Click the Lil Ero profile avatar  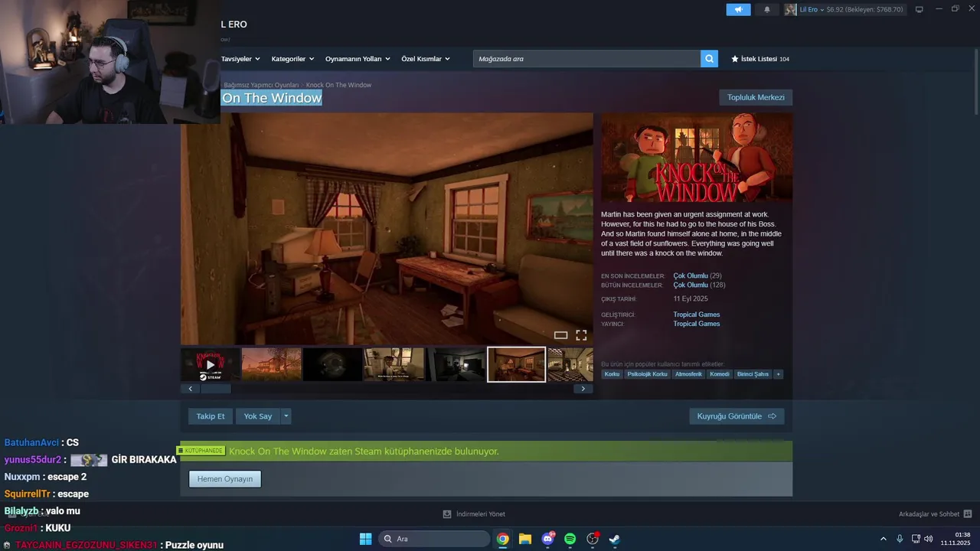pyautogui.click(x=790, y=9)
